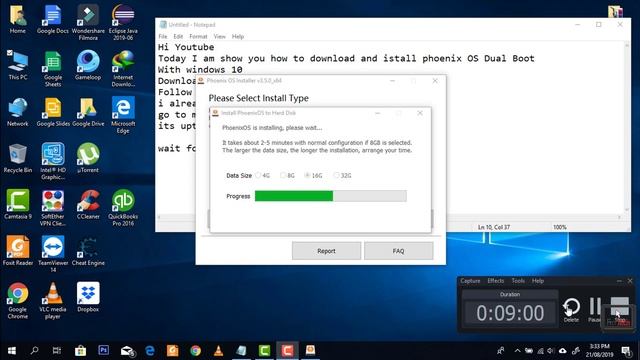Open Microsoft Store from the taskbar
Viewport: 640px width, 360px height.
coord(80,351)
